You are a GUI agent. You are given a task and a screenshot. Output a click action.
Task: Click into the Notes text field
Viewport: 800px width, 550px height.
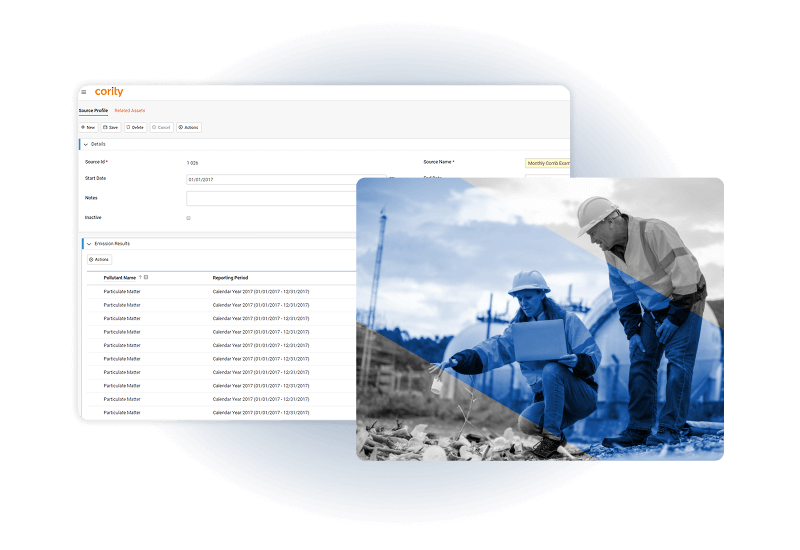coord(270,198)
